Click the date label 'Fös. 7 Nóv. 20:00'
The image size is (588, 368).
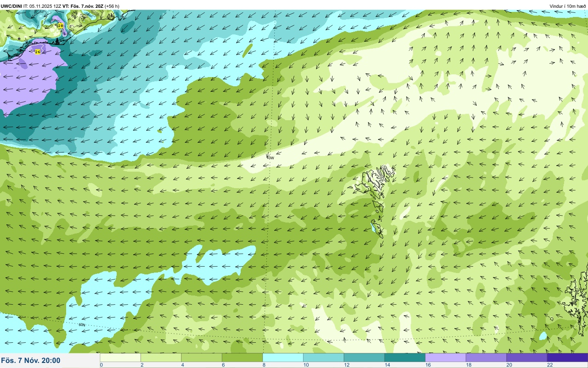[x=31, y=360]
